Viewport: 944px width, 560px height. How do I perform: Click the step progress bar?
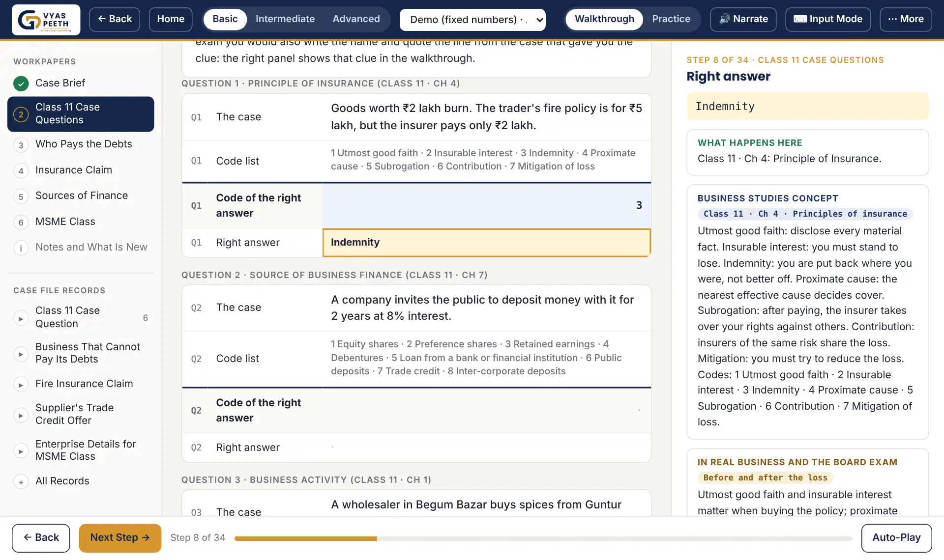(543, 539)
